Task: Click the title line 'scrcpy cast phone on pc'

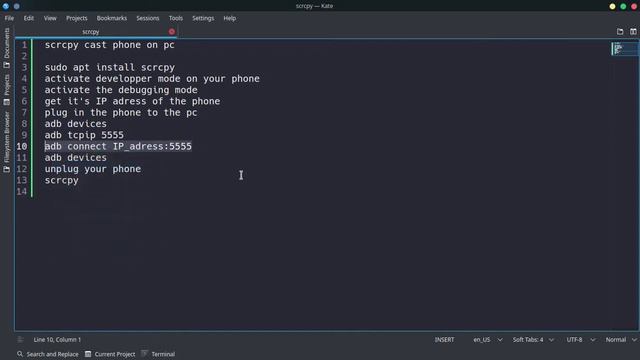Action: click(109, 45)
